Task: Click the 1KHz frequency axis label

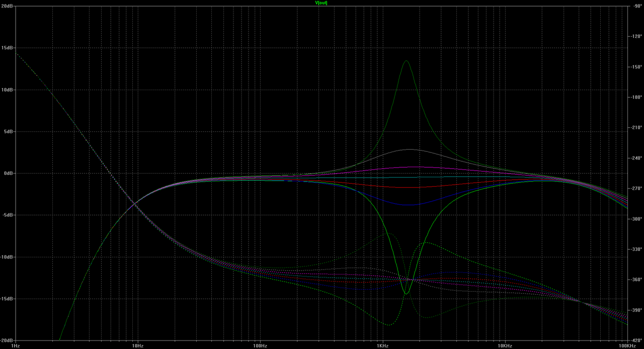Action: [382, 346]
